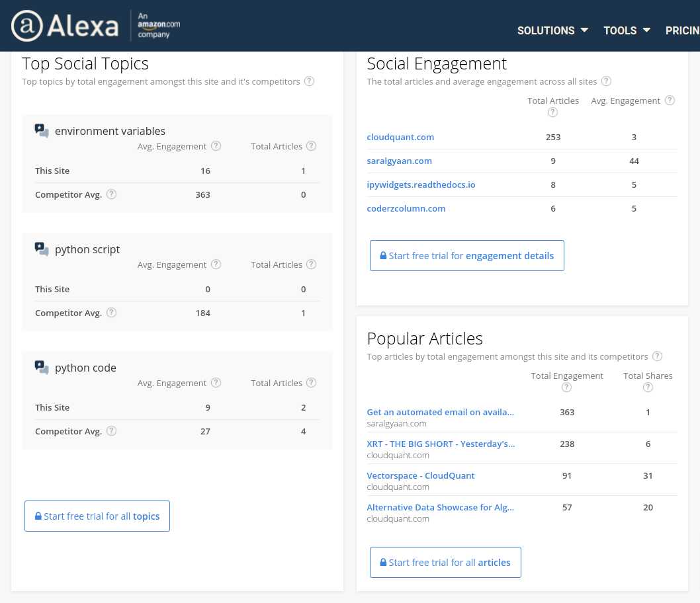Click the 'environment variables' topic title
This screenshot has width=700, height=603.
click(x=110, y=131)
